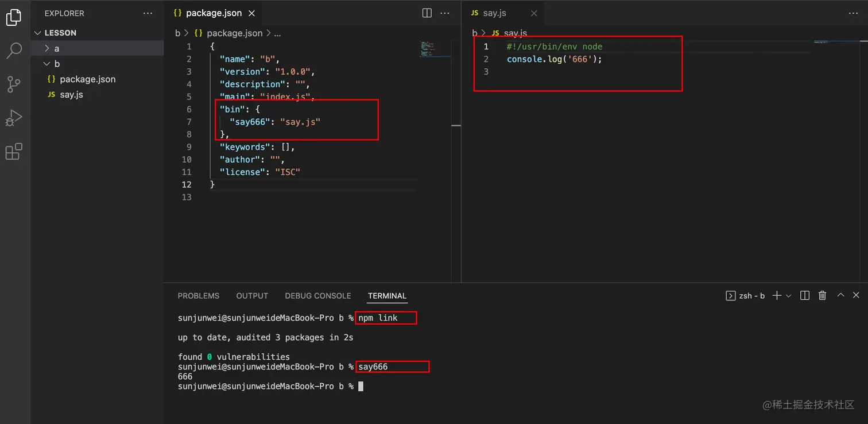Screen dimensions: 868x424
Task: Switch to the package.json editor tab
Action: (214, 13)
